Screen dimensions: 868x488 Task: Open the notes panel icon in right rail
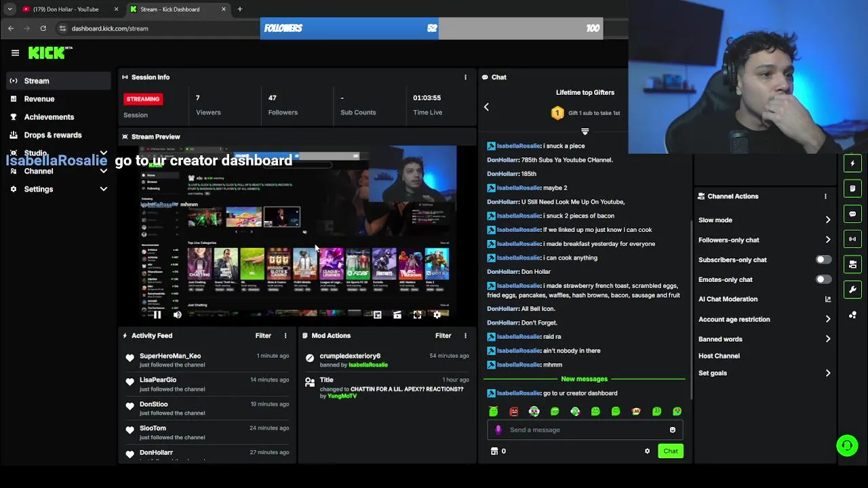[852, 188]
